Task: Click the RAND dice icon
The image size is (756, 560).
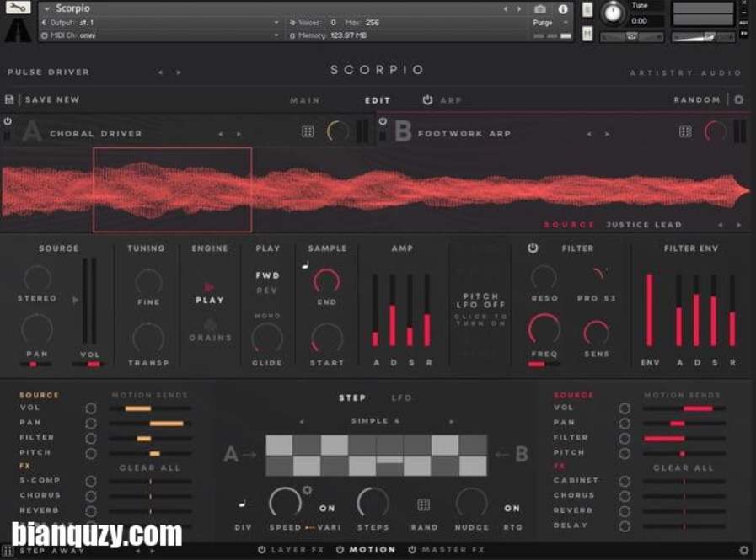Action: 423,504
